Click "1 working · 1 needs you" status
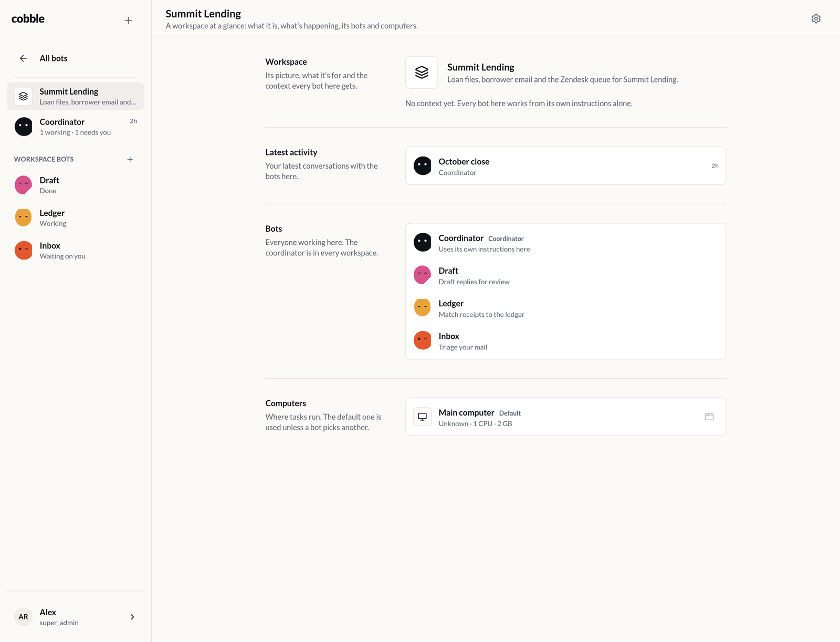The height and width of the screenshot is (642, 840). click(x=75, y=132)
